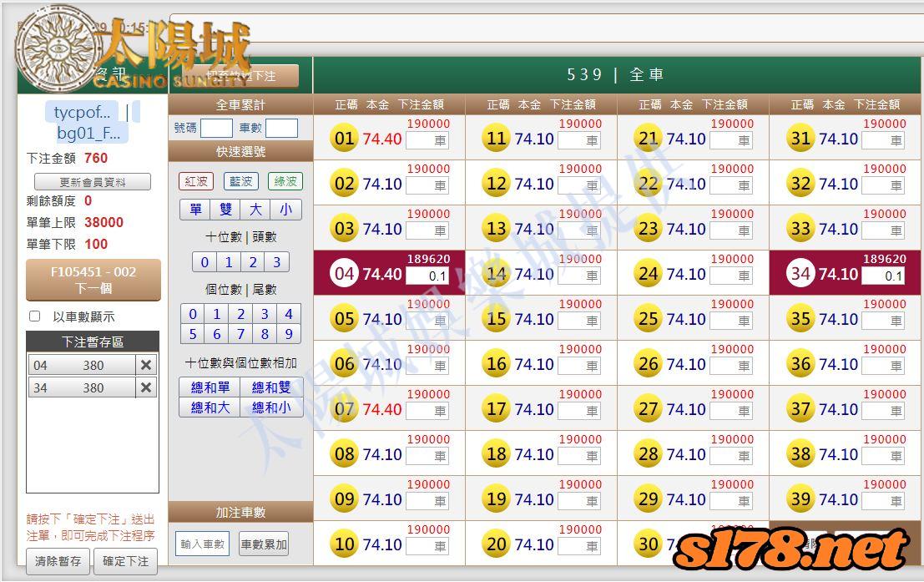Select yellow number ball 15
The width and height of the screenshot is (924, 582).
tap(496, 318)
